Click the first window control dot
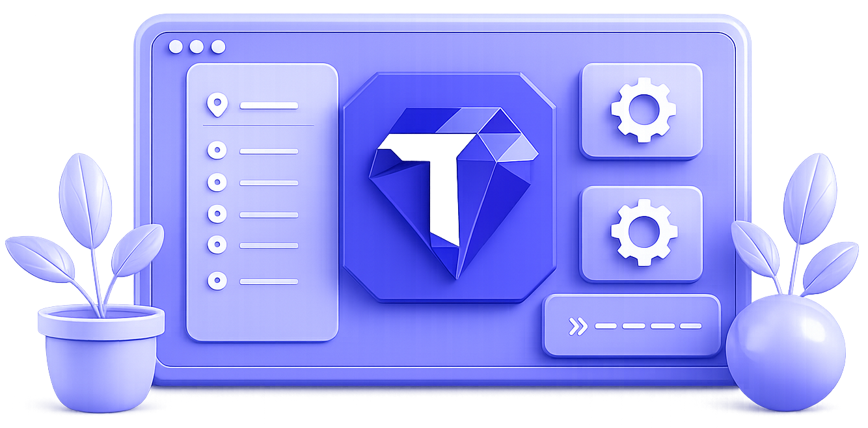868x428 pixels. (176, 47)
